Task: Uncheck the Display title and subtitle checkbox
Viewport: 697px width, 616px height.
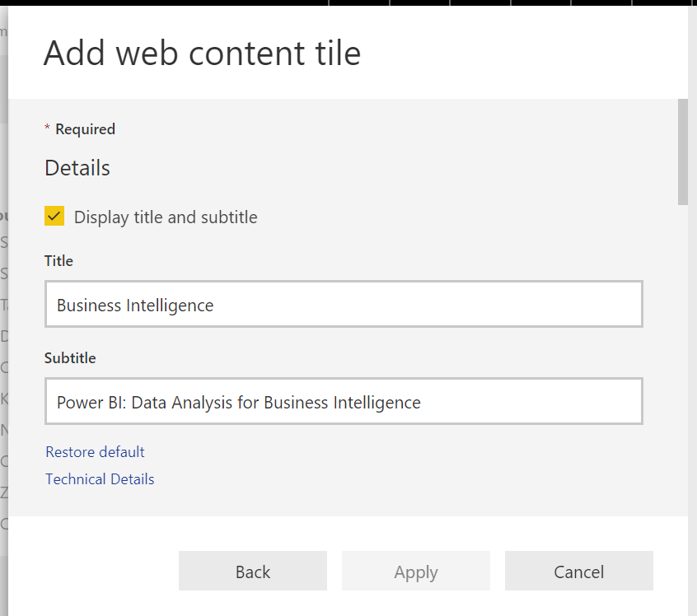Action: click(x=54, y=217)
